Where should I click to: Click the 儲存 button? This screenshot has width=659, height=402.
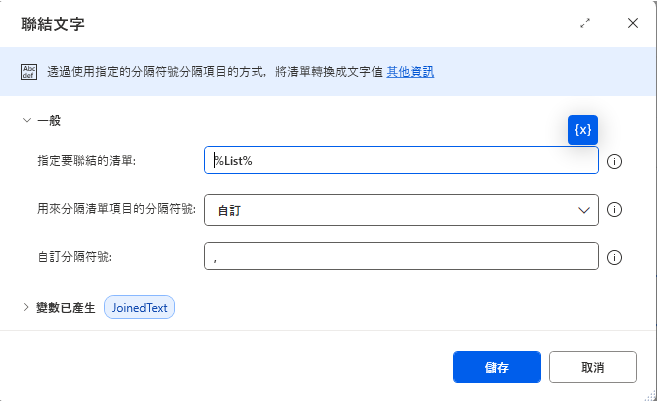pyautogui.click(x=496, y=367)
